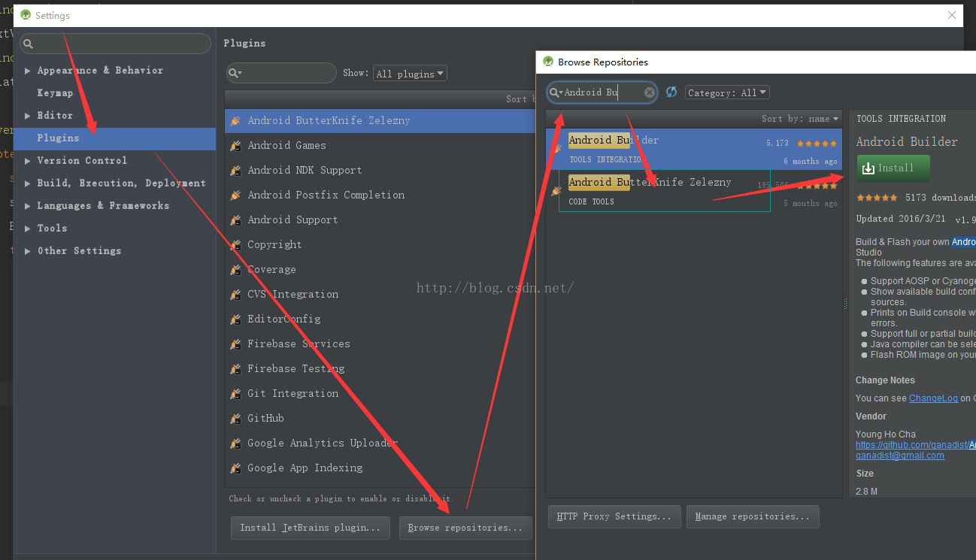Viewport: 976px width, 560px height.
Task: Click the plugin icon next to Firebase Services
Action: pyautogui.click(x=235, y=344)
